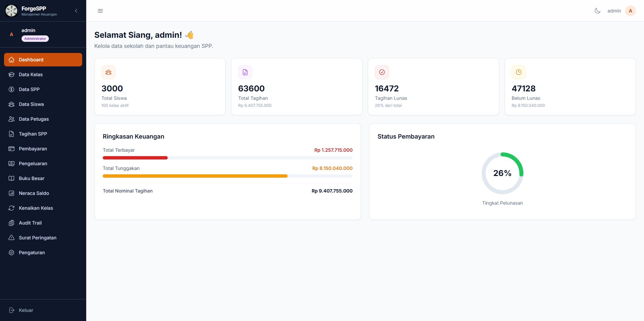Open the Neraca Saldo menu item
The height and width of the screenshot is (321, 644).
tap(43, 193)
